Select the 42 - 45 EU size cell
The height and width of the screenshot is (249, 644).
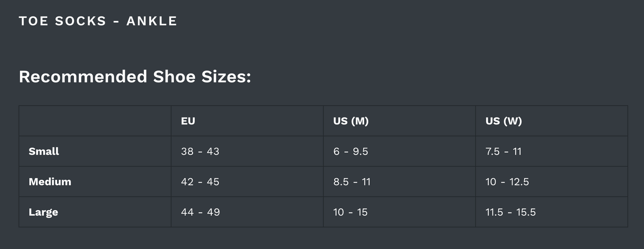(x=200, y=182)
